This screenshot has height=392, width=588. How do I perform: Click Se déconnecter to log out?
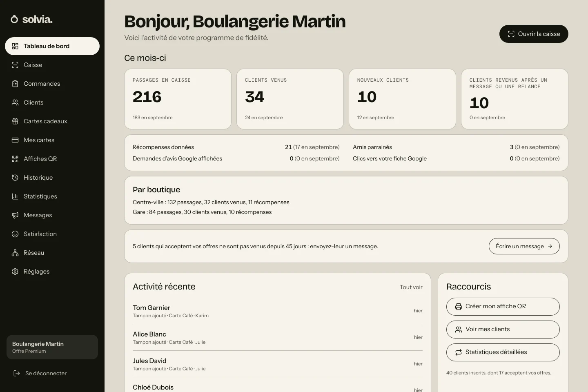(52, 373)
